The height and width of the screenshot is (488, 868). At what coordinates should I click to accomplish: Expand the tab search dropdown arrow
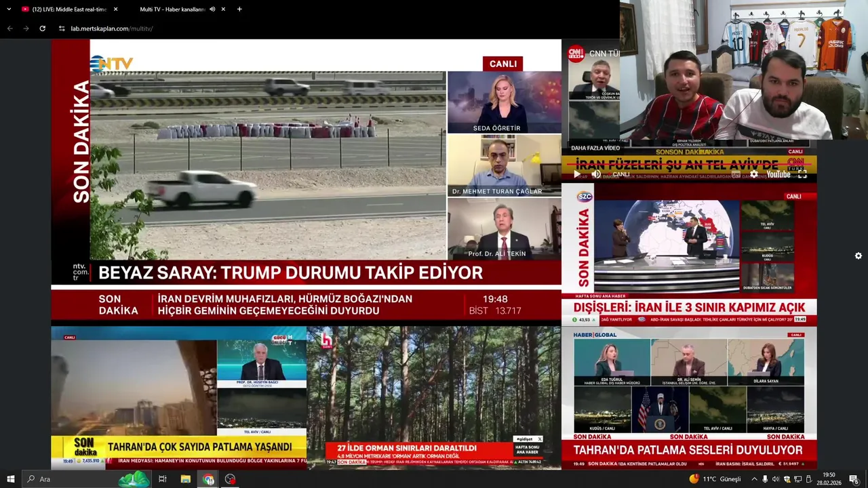(x=9, y=9)
